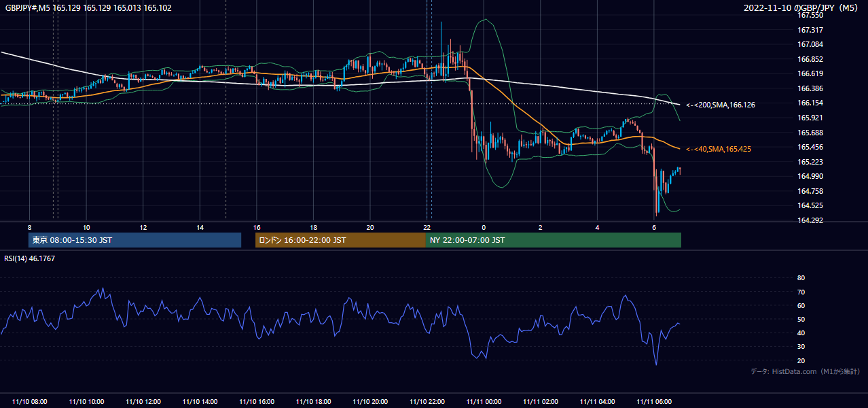Click price axis label 165.921
This screenshot has height=408, width=868.
tap(810, 118)
